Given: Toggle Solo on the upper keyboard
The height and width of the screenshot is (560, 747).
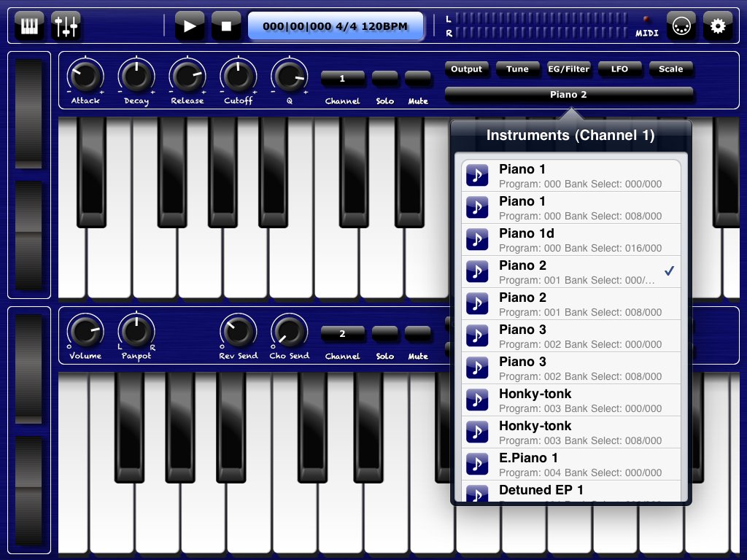Looking at the screenshot, I should (384, 78).
